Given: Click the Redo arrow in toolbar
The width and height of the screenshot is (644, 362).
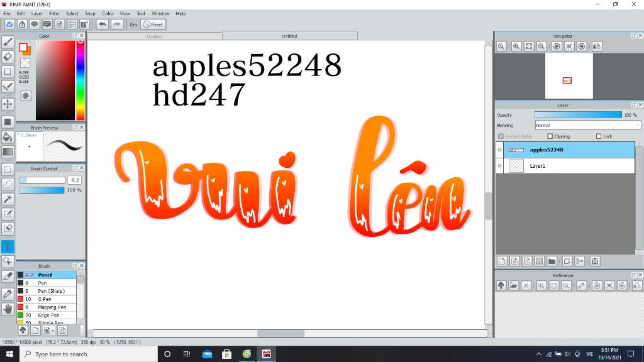Looking at the screenshot, I should point(117,25).
